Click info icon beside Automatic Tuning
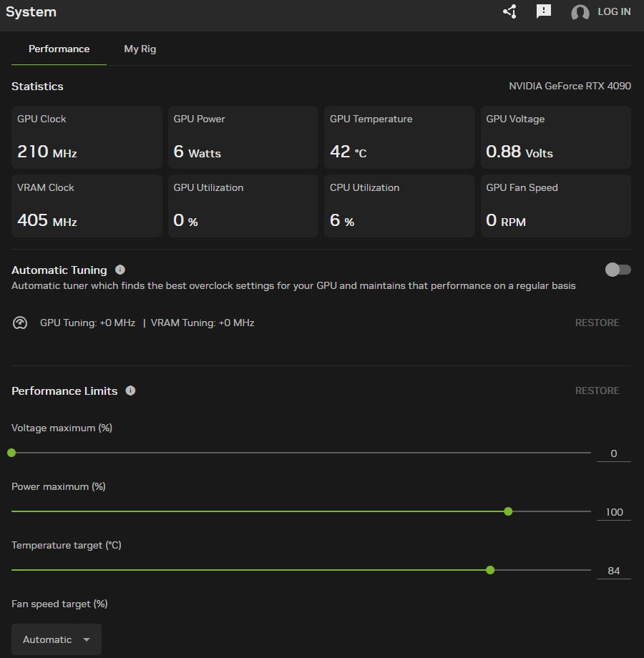Image resolution: width=644 pixels, height=658 pixels. (x=120, y=270)
